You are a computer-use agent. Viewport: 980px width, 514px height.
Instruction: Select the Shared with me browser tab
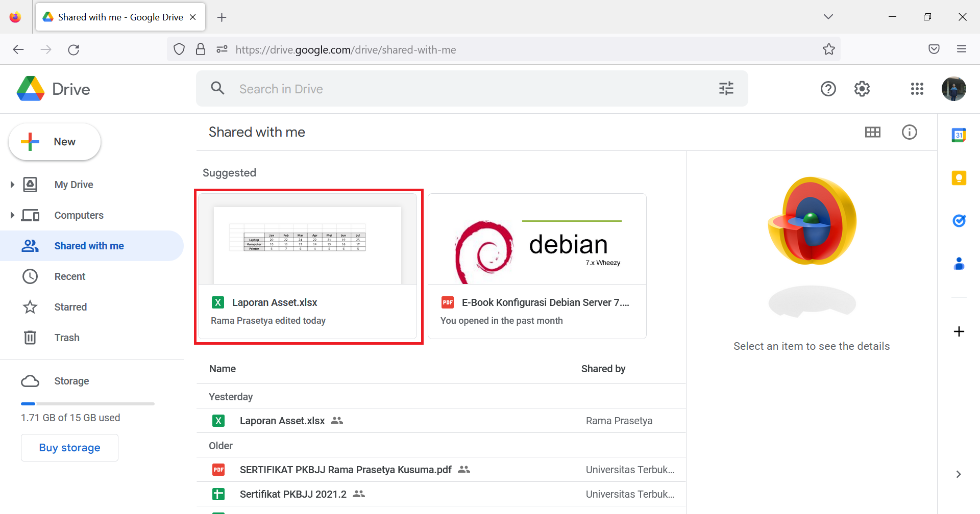120,17
